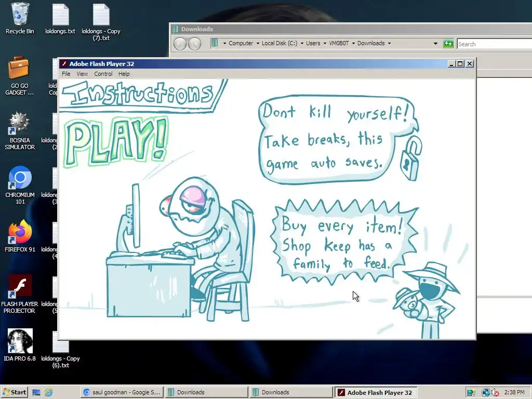The image size is (532, 399).
Task: Launch the BOSNIA SIMULATOR shortcut
Action: (20, 130)
